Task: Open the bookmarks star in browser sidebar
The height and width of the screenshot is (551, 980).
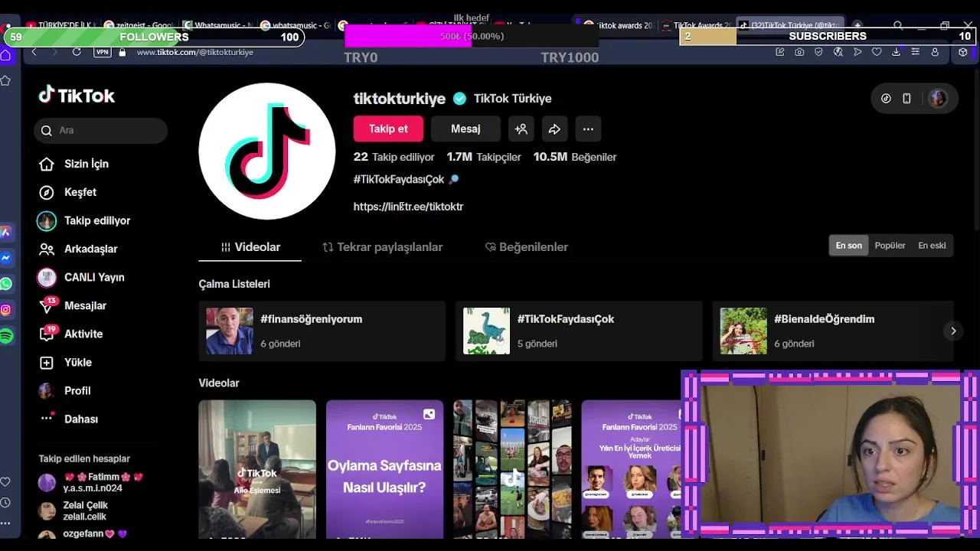Action: click(x=5, y=80)
